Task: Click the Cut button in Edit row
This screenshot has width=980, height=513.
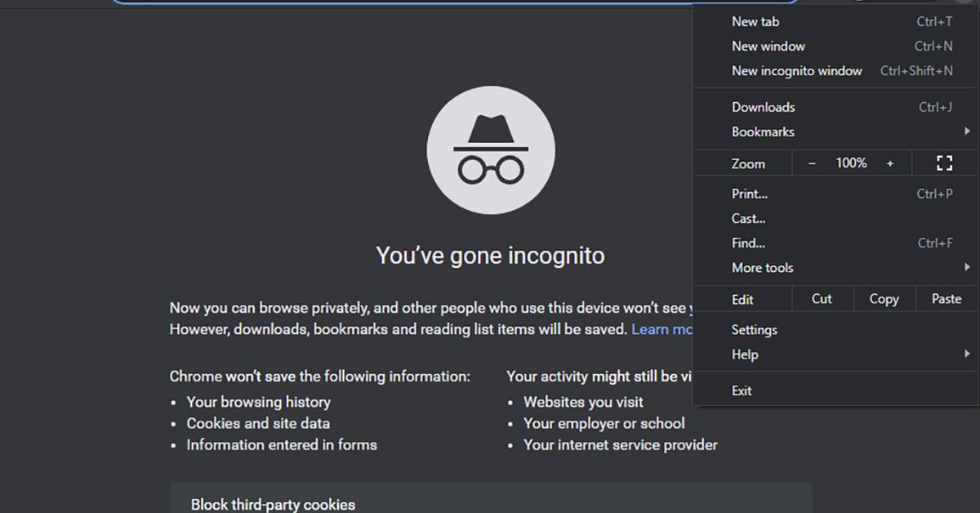Action: pos(822,299)
